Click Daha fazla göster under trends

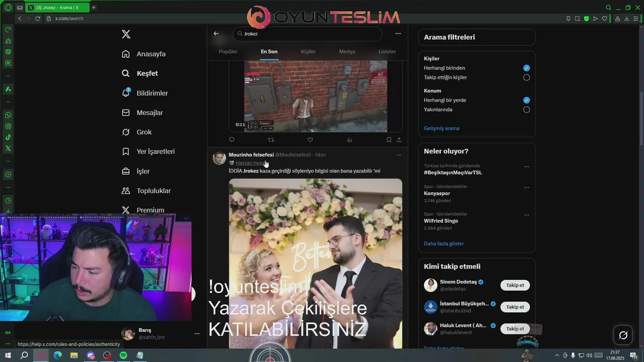point(444,243)
